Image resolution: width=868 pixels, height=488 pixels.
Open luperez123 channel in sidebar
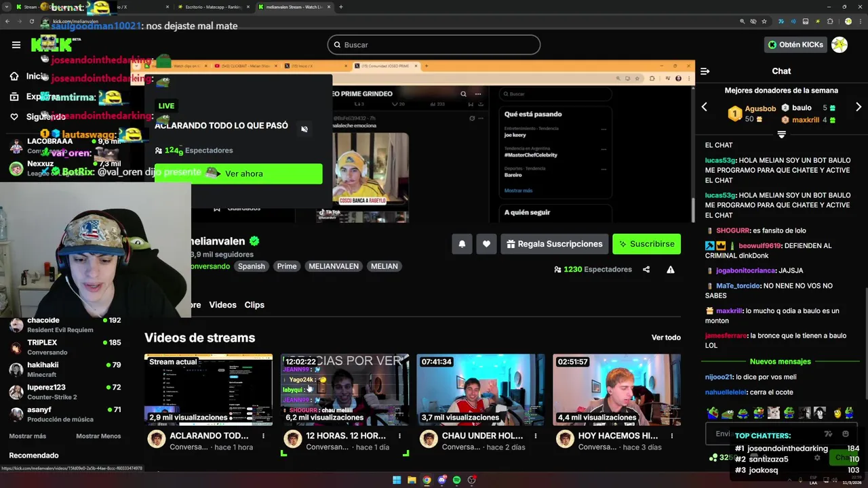pyautogui.click(x=65, y=392)
